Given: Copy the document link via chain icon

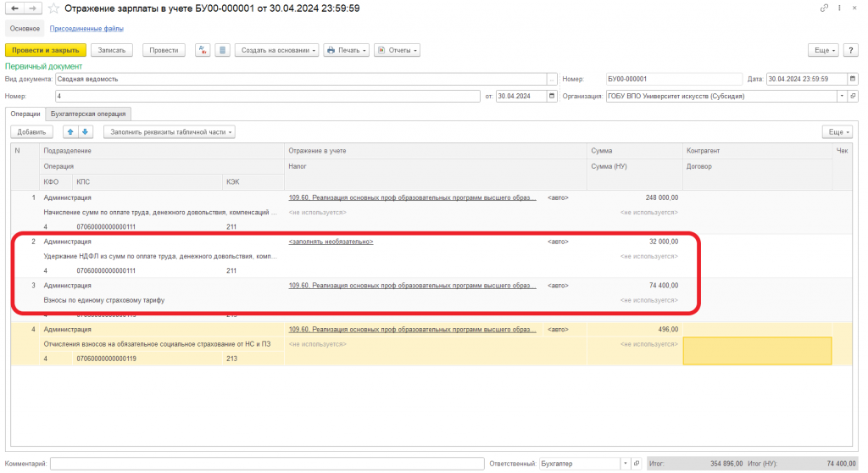Looking at the screenshot, I should (824, 8).
